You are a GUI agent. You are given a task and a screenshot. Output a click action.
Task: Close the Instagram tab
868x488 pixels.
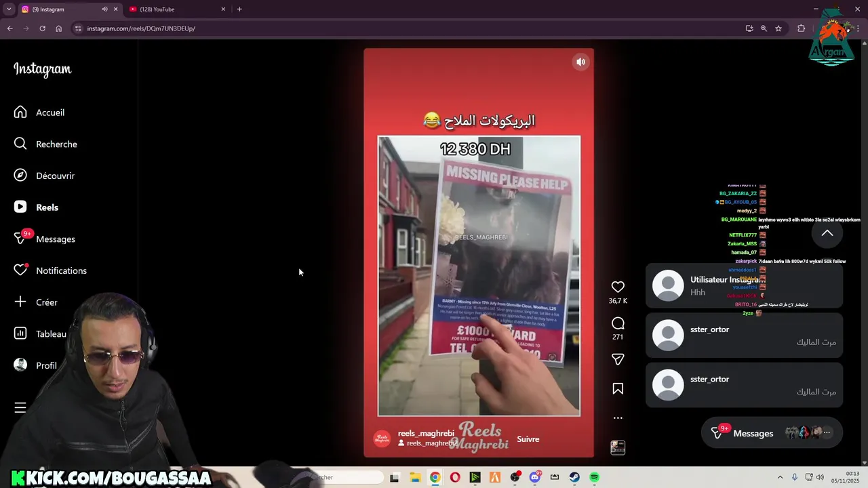tap(115, 9)
